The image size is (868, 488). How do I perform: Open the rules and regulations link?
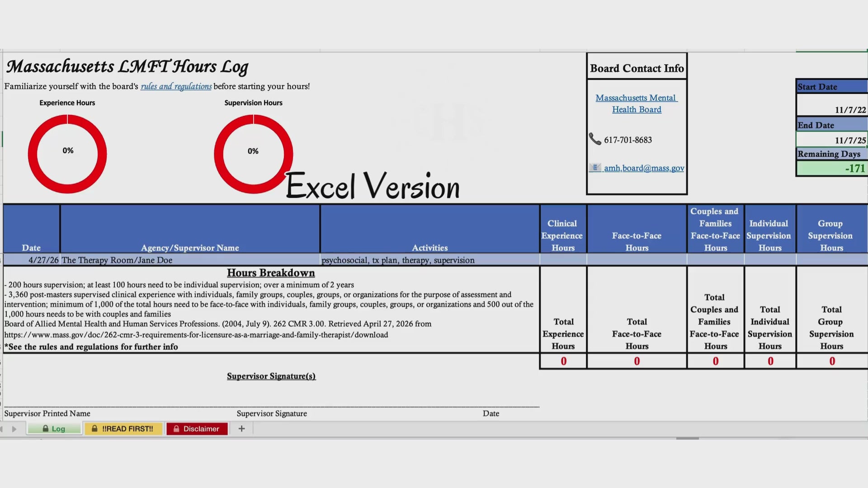pyautogui.click(x=176, y=86)
